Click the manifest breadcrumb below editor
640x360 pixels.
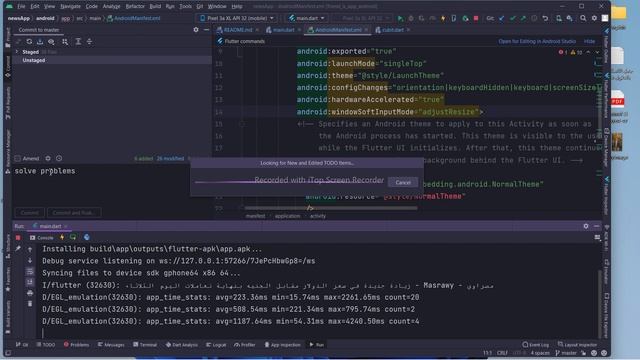(x=255, y=216)
